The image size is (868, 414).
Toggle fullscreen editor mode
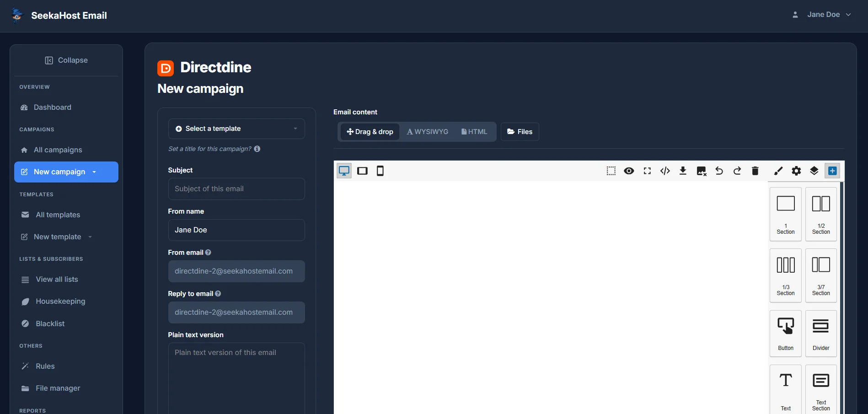pos(647,171)
